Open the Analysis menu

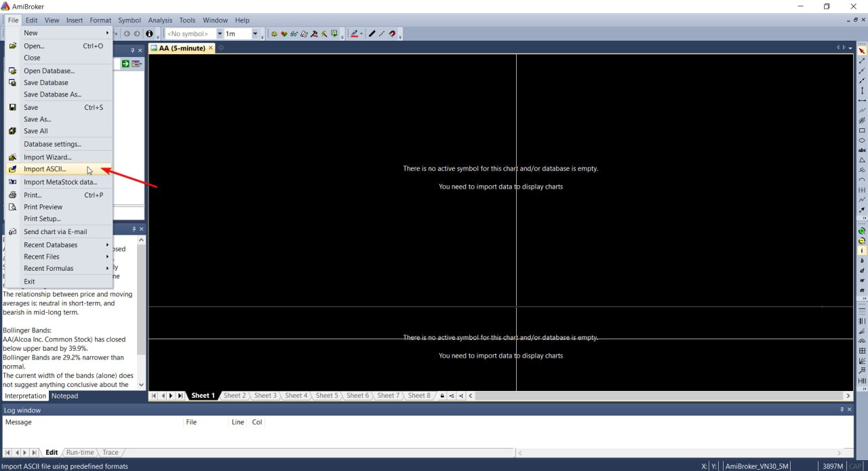pos(160,20)
